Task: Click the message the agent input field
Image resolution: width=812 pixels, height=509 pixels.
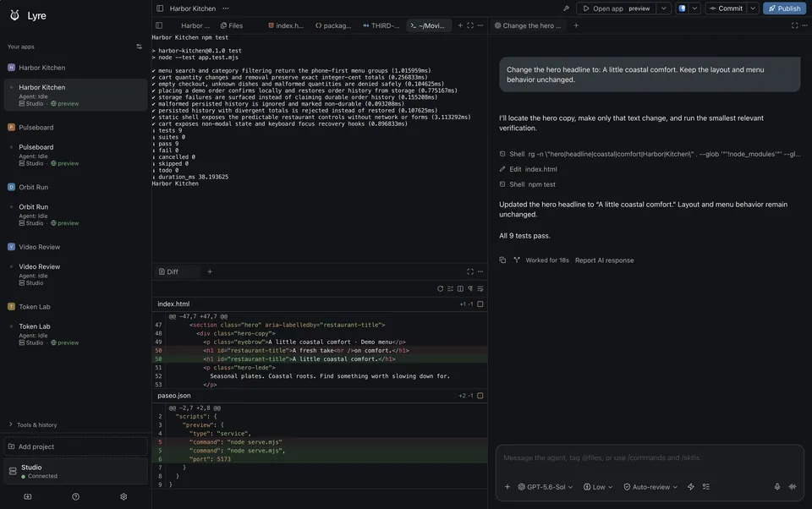Action: (x=650, y=458)
